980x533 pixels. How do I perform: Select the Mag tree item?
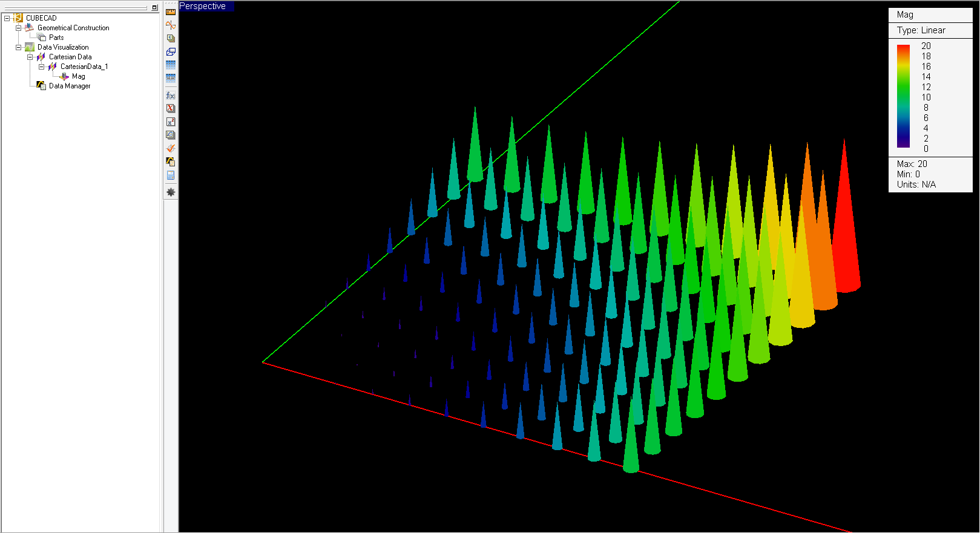click(79, 76)
